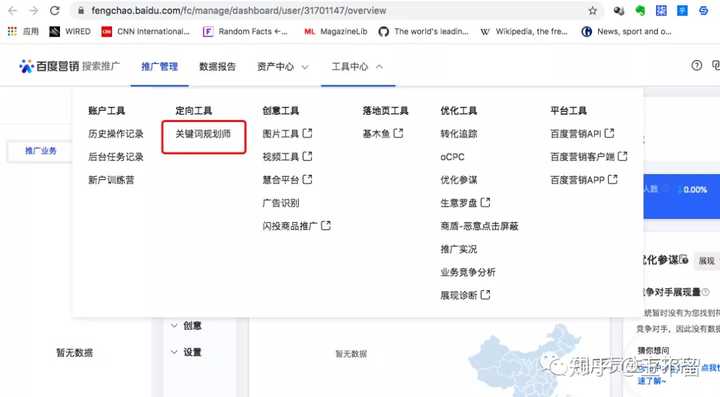Click external link icon beside 视频工具

pos(307,156)
